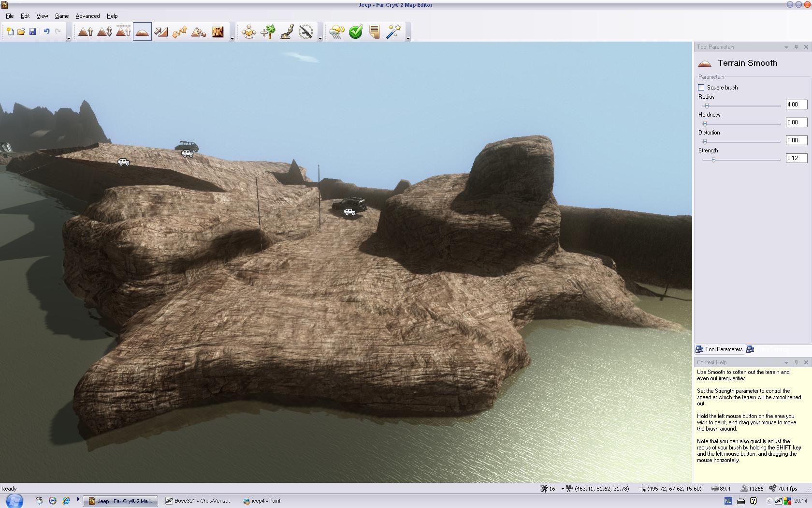Select the Terrain Smooth tool in toolbar
This screenshot has width=812, height=508.
pyautogui.click(x=142, y=32)
